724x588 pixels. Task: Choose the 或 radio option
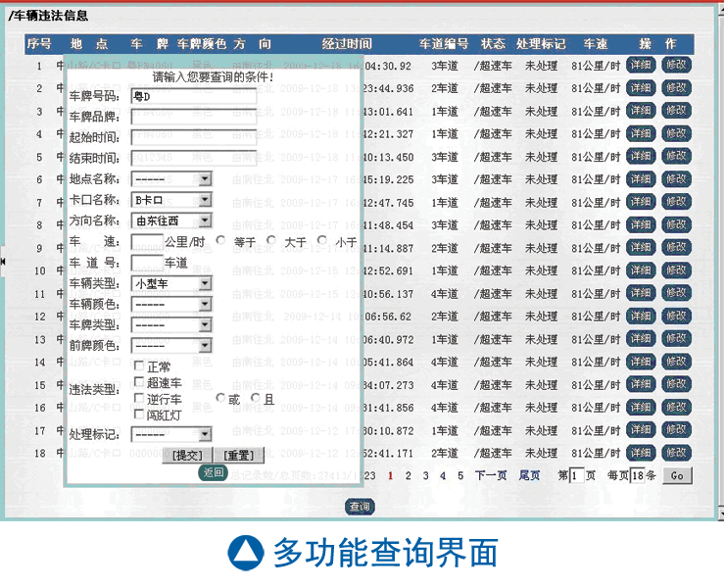[x=220, y=399]
